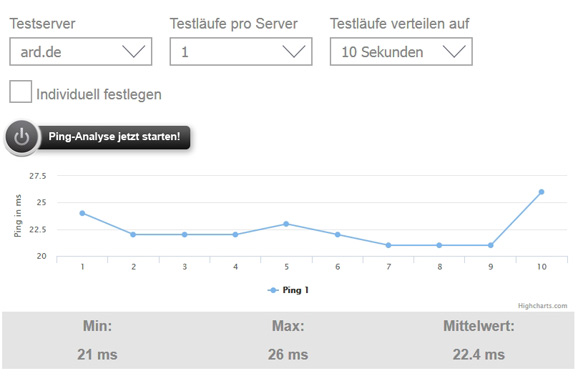588x381 pixels.
Task: Click the Individuell festlegen label text
Action: tap(99, 94)
